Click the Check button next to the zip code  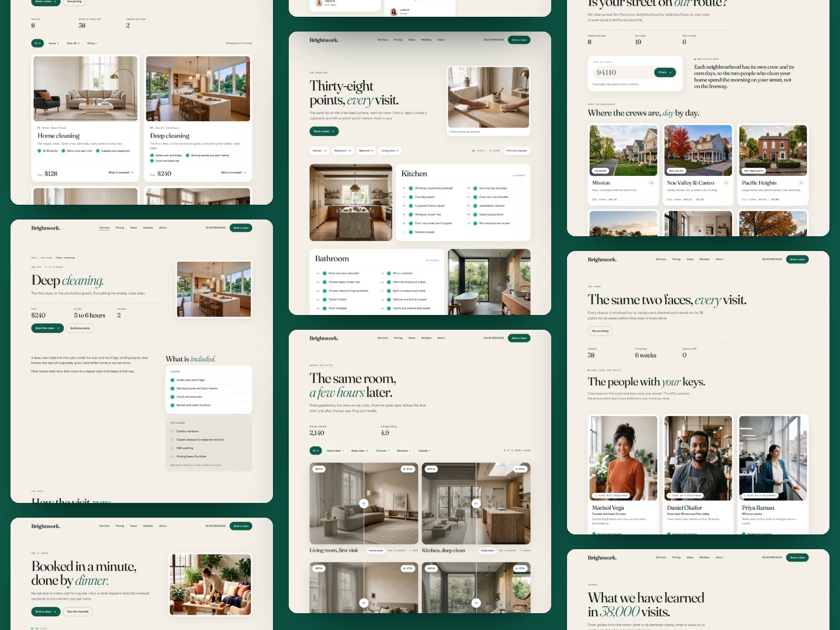(665, 72)
